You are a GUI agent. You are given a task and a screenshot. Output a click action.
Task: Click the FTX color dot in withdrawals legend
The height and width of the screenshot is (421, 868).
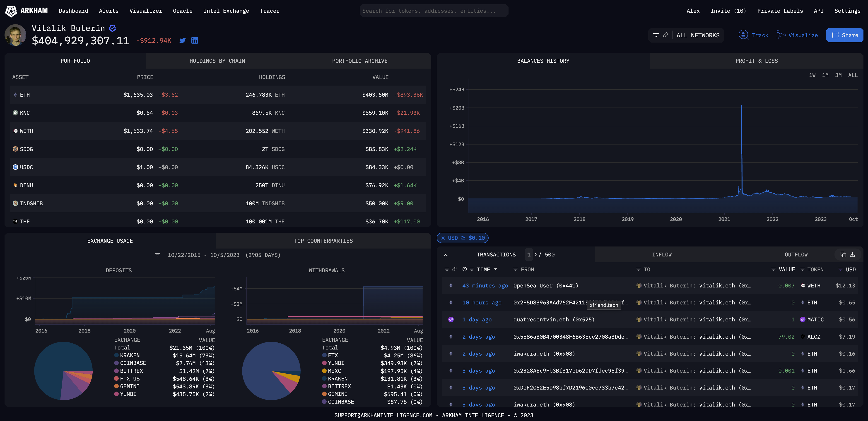tap(324, 355)
